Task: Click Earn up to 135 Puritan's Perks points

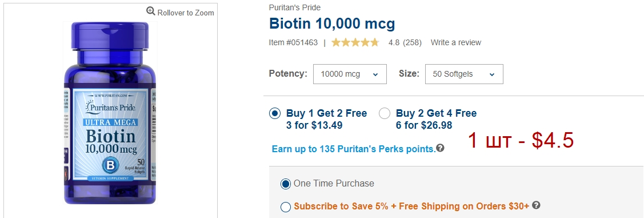Action: click(x=353, y=149)
